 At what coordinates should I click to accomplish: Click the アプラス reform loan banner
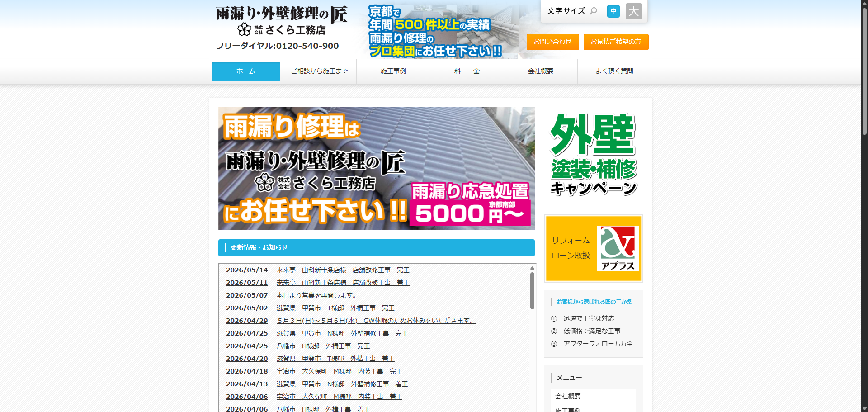[x=593, y=248]
